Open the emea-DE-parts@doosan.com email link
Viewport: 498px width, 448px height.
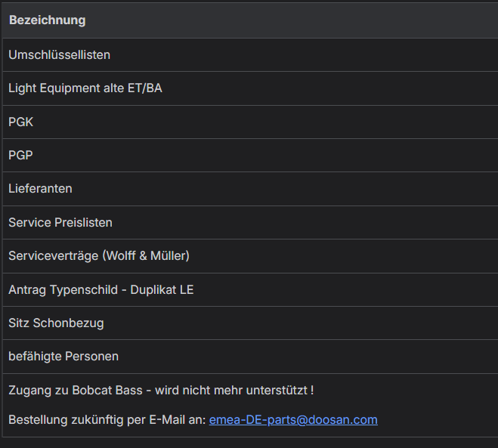point(293,420)
